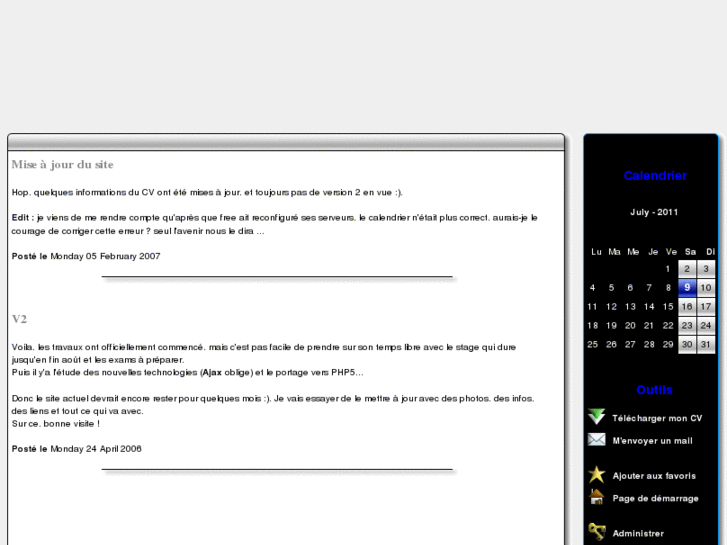Click the V2 post title
Viewport: 727px width, 545px height.
(19, 319)
